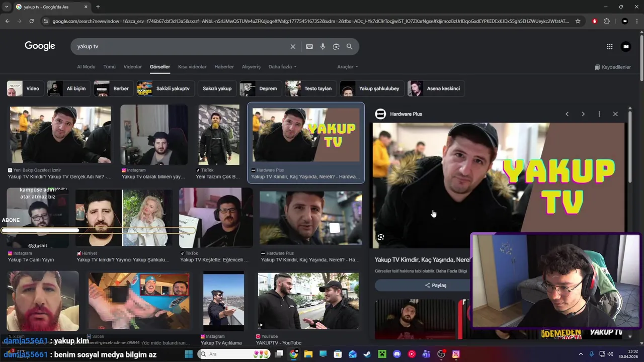Switch to the Haberler tab

click(x=224, y=66)
